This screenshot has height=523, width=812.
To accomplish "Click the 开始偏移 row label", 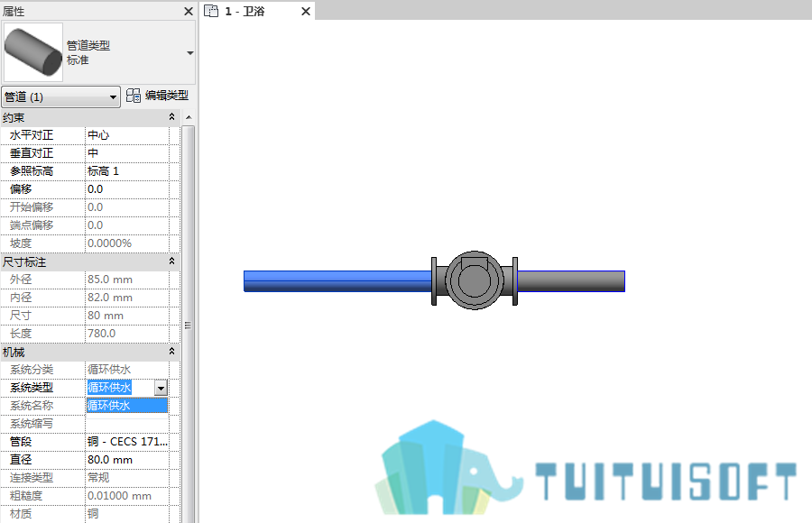I will pyautogui.click(x=32, y=207).
